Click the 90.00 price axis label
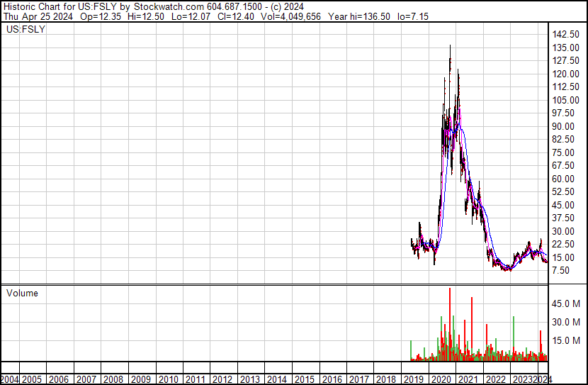588x385 pixels. tap(563, 126)
